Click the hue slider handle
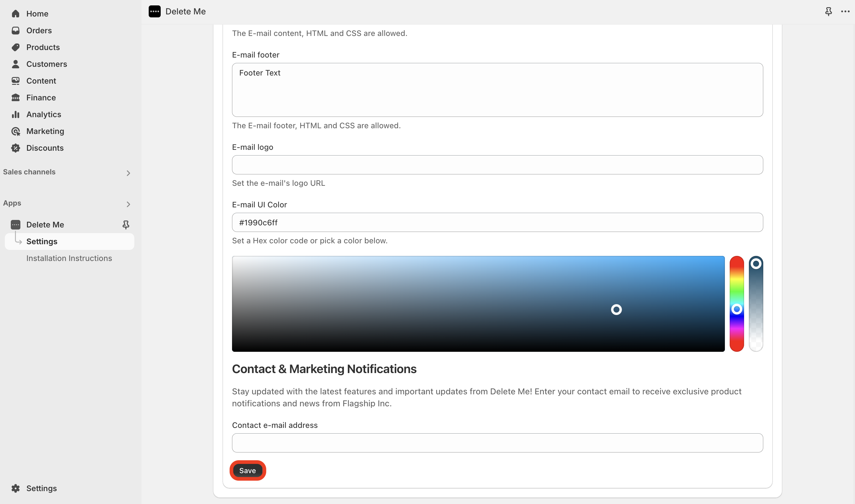The width and height of the screenshot is (855, 504). click(x=737, y=310)
